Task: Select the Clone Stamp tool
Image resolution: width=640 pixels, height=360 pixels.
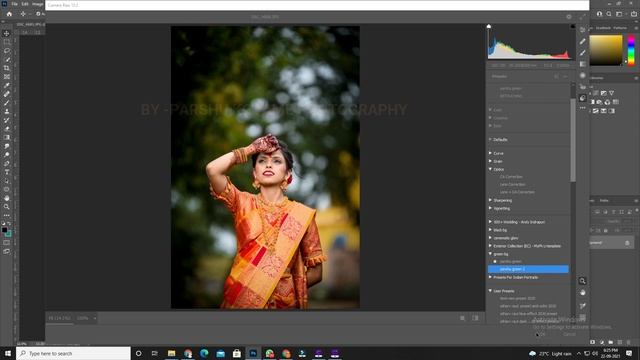Action: pyautogui.click(x=7, y=111)
